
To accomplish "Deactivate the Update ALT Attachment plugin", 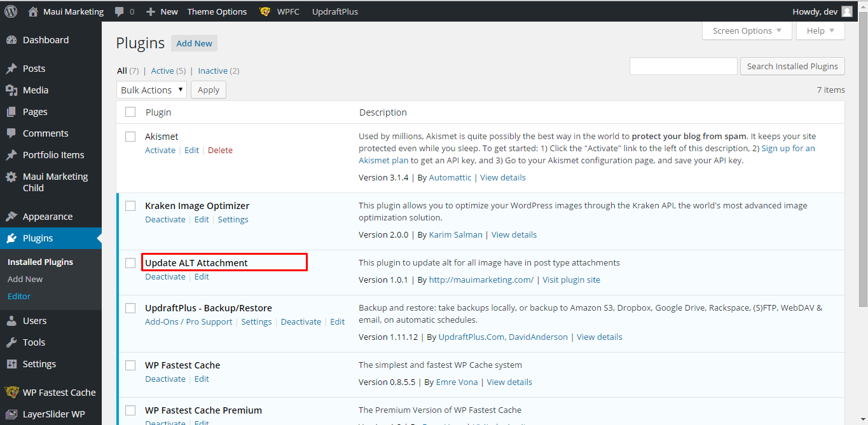I will (165, 277).
